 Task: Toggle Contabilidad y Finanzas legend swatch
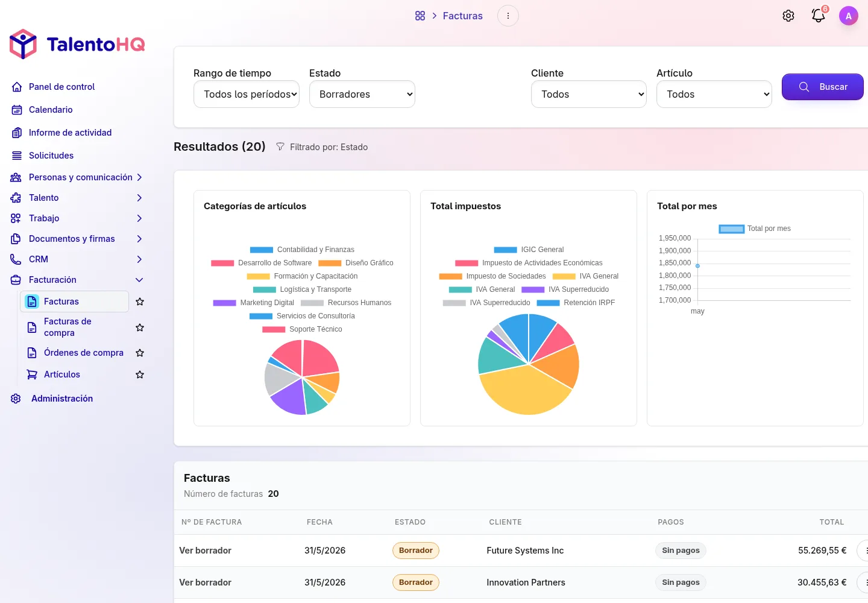coord(261,250)
